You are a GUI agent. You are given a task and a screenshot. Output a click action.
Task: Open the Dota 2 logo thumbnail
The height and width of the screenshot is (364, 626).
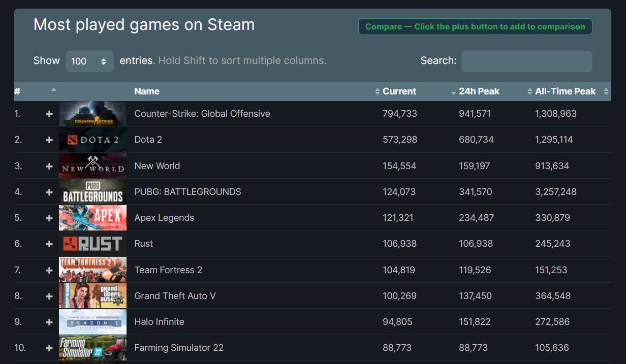click(92, 140)
